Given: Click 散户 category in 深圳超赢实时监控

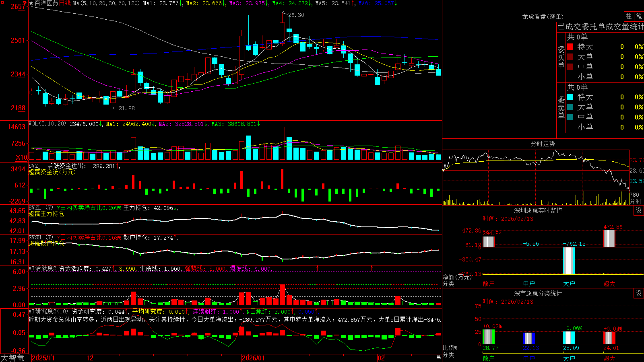Looking at the screenshot, I should 488,284.
